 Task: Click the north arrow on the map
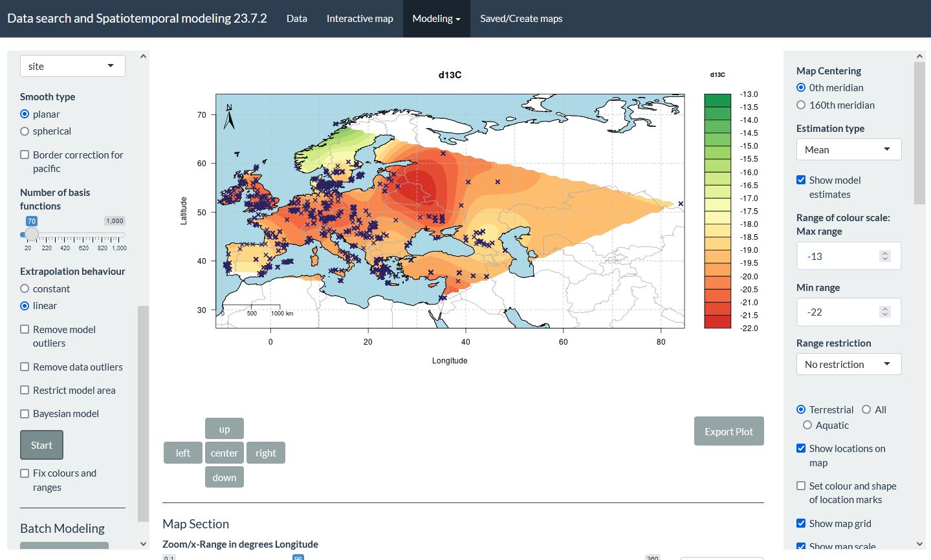[x=229, y=117]
